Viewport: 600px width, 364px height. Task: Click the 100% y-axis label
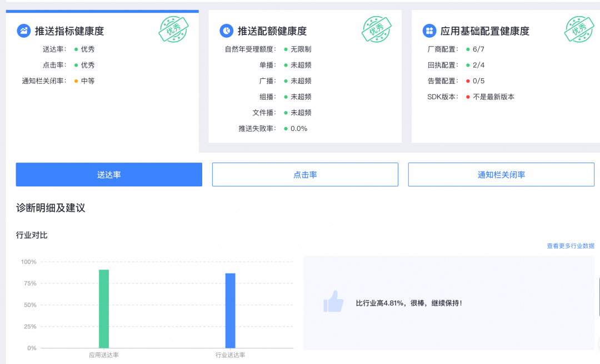click(x=29, y=262)
